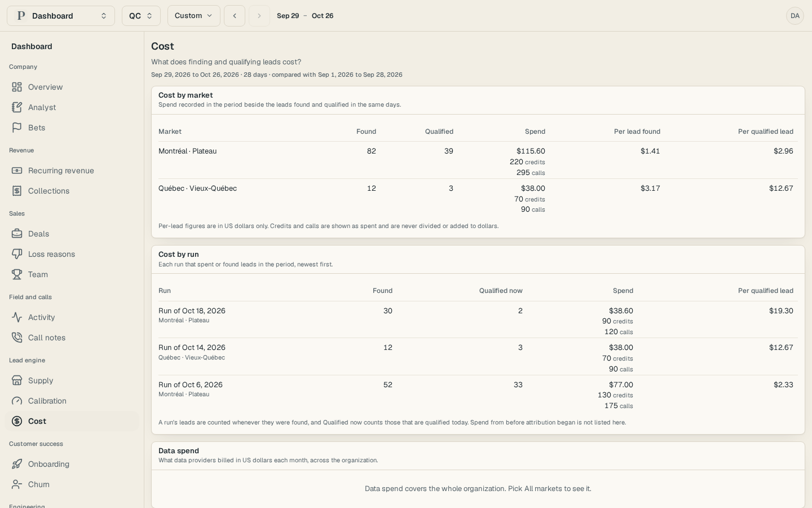Image resolution: width=812 pixels, height=508 pixels.
Task: Click the Dashboard heading in the sidebar
Action: tap(32, 46)
